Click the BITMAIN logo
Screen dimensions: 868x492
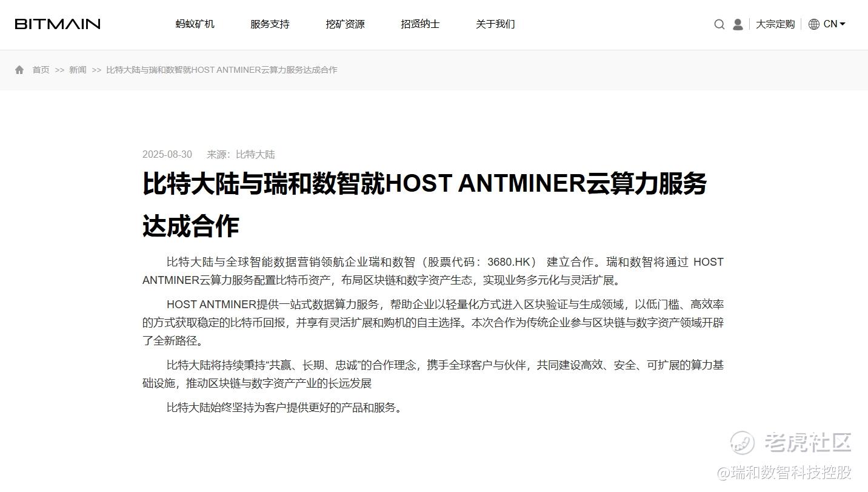click(58, 24)
